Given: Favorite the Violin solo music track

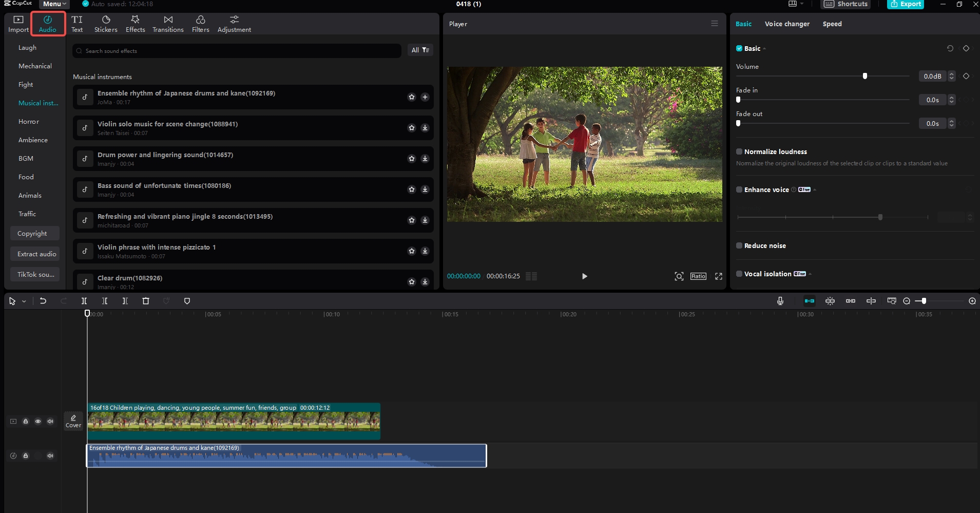Looking at the screenshot, I should click(x=412, y=128).
